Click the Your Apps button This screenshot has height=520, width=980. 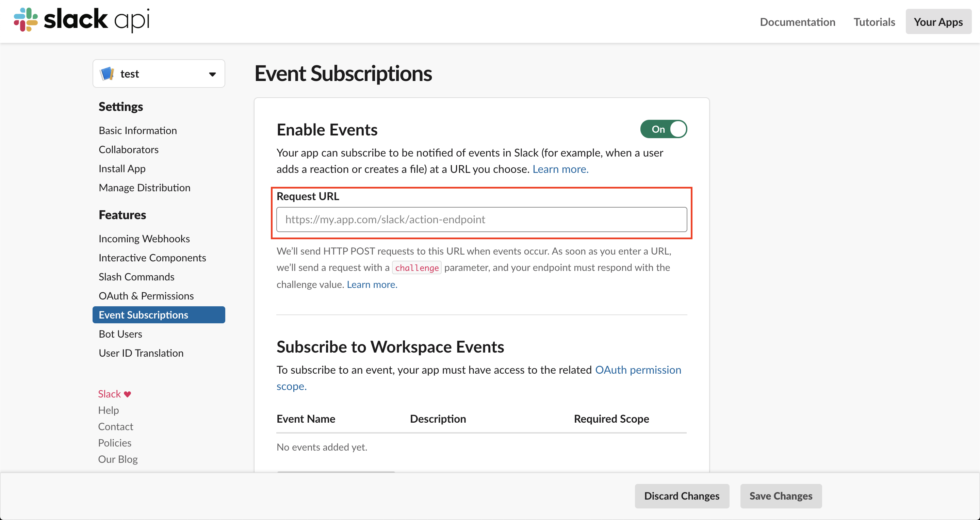coord(938,22)
